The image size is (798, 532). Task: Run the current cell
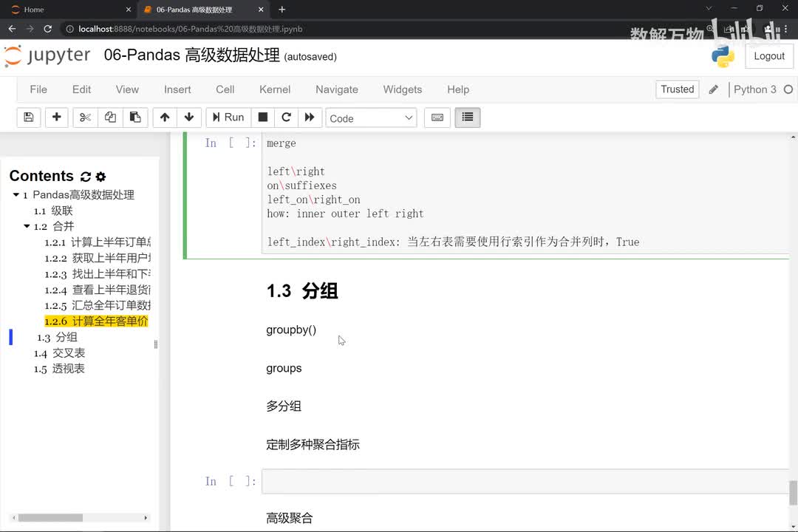228,117
